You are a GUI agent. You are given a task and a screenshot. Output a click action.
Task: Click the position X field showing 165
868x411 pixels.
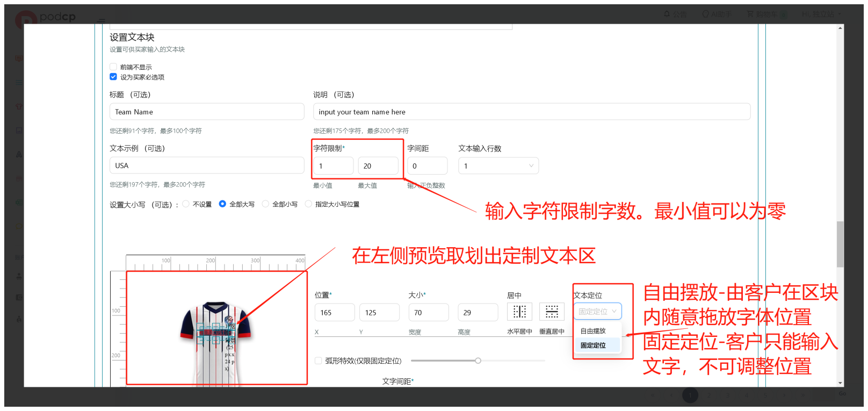[x=335, y=312]
